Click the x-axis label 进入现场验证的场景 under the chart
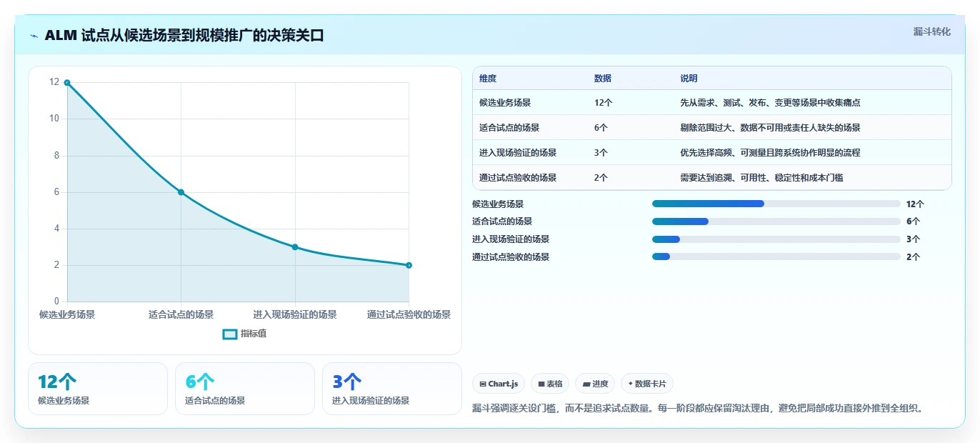The height and width of the screenshot is (443, 980). (295, 314)
